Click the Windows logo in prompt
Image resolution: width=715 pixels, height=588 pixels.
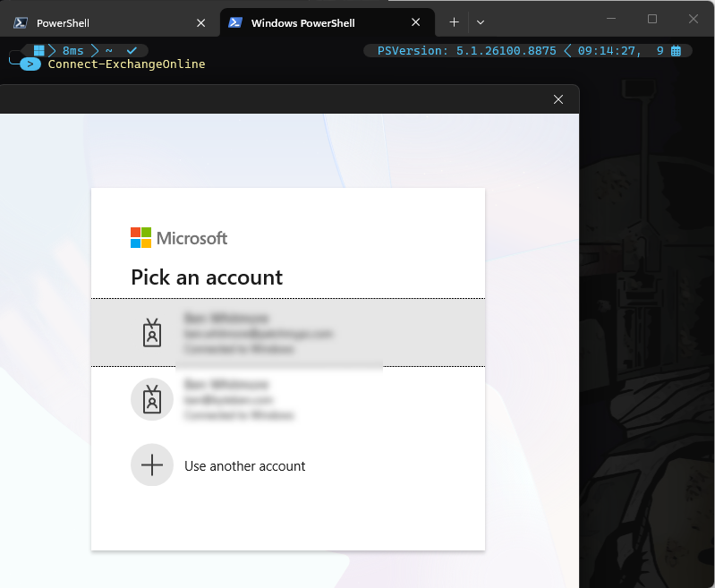tap(39, 50)
